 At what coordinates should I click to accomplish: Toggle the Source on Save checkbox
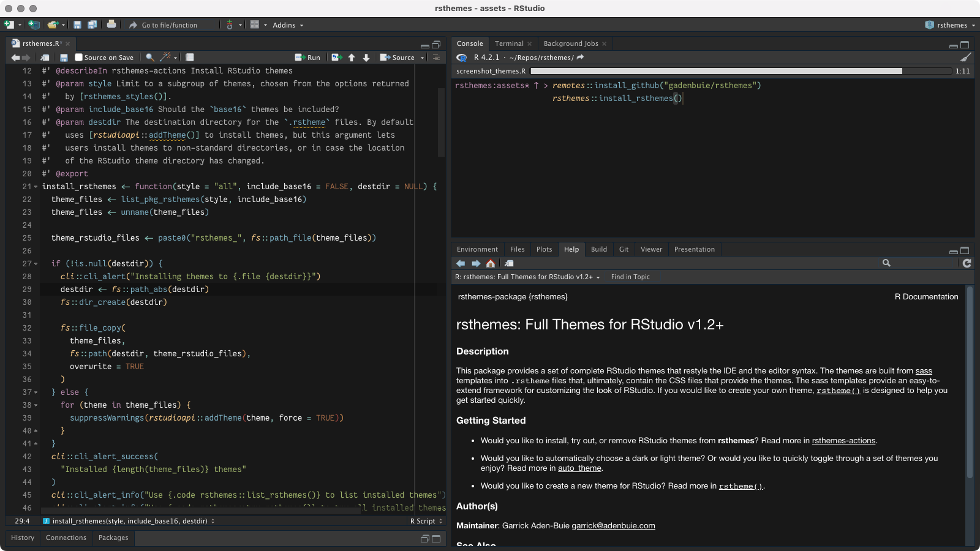tap(78, 58)
